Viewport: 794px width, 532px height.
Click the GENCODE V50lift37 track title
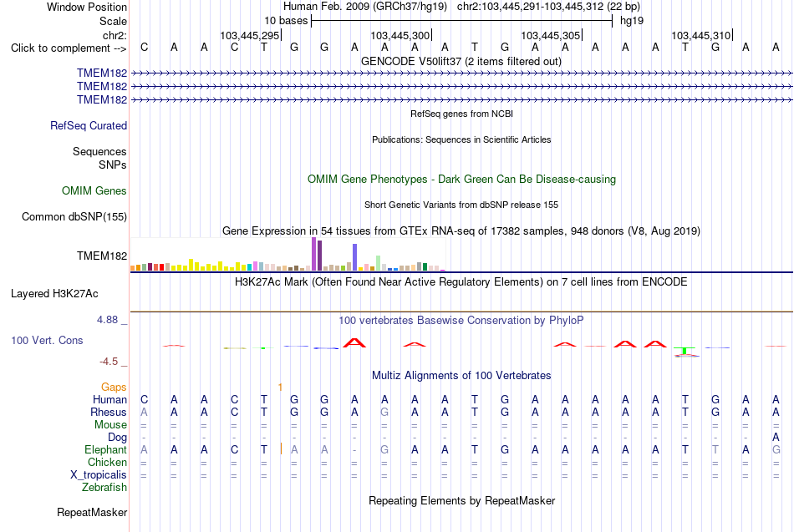point(461,61)
